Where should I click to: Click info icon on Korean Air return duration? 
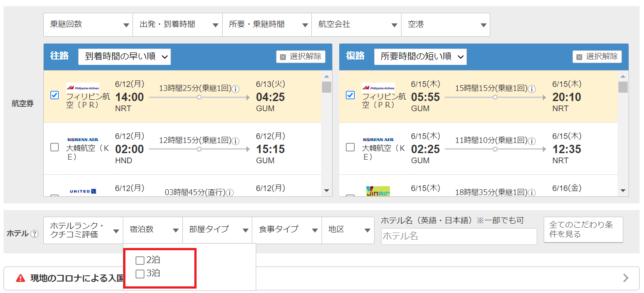(532, 141)
